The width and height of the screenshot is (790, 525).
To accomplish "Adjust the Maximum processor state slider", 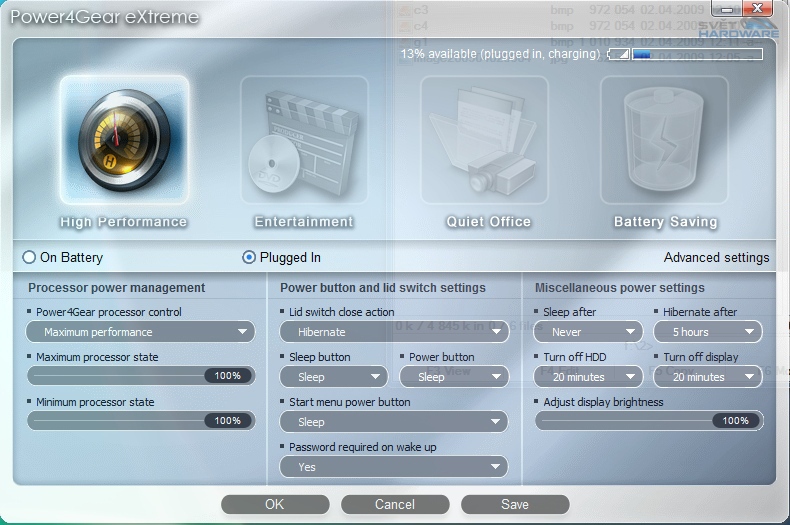I will [x=141, y=376].
